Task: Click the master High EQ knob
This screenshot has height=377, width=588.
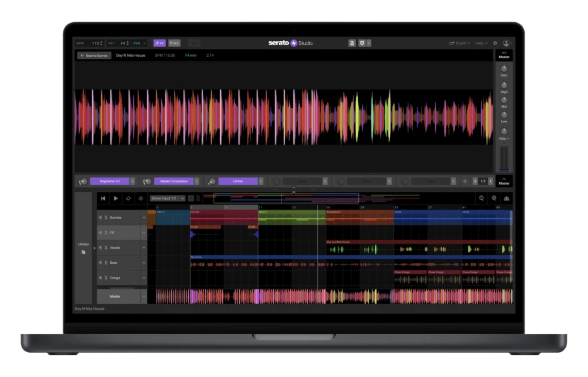Action: point(504,85)
